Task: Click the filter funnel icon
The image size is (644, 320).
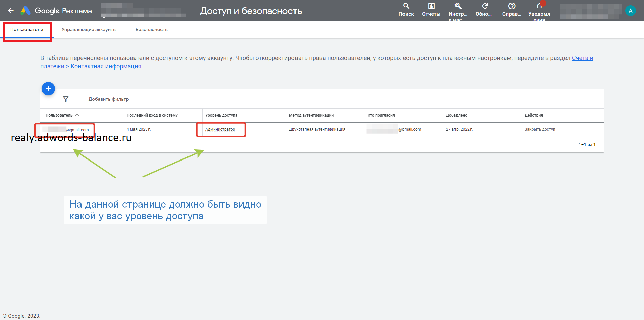Action: tap(66, 99)
